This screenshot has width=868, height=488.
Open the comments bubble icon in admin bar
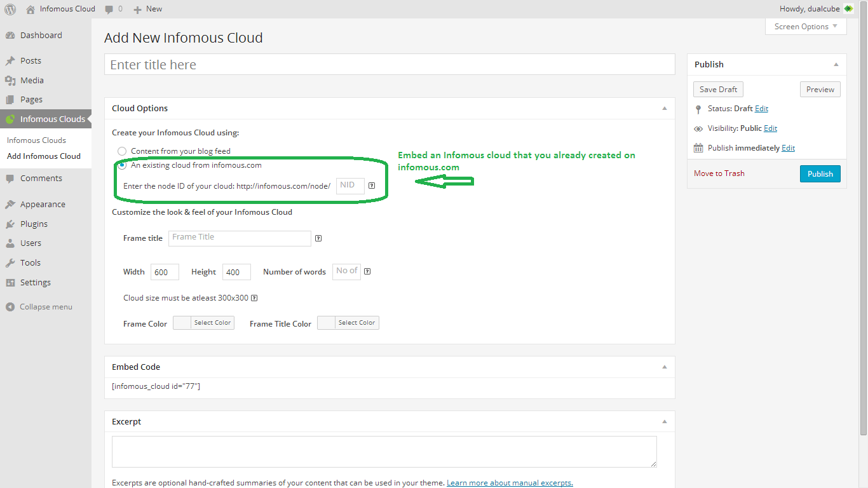coord(109,9)
